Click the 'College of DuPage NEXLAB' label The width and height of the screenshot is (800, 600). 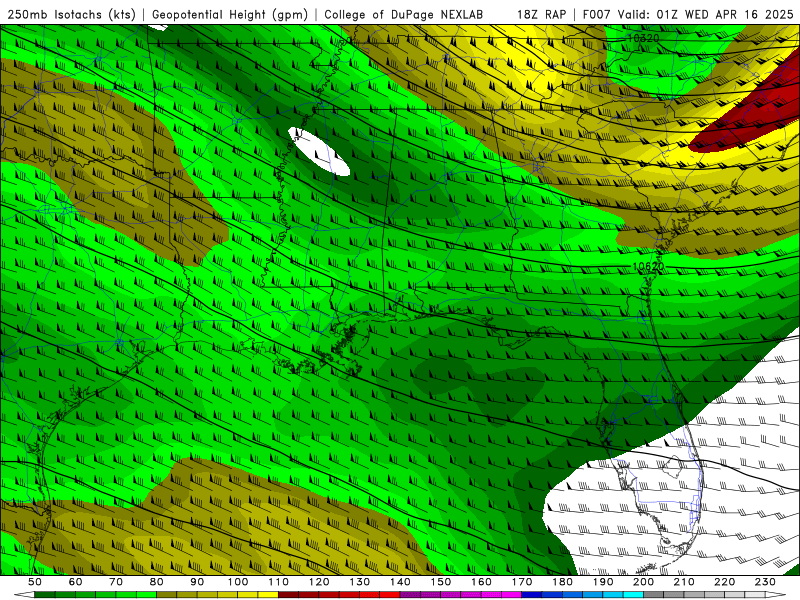pyautogui.click(x=404, y=14)
